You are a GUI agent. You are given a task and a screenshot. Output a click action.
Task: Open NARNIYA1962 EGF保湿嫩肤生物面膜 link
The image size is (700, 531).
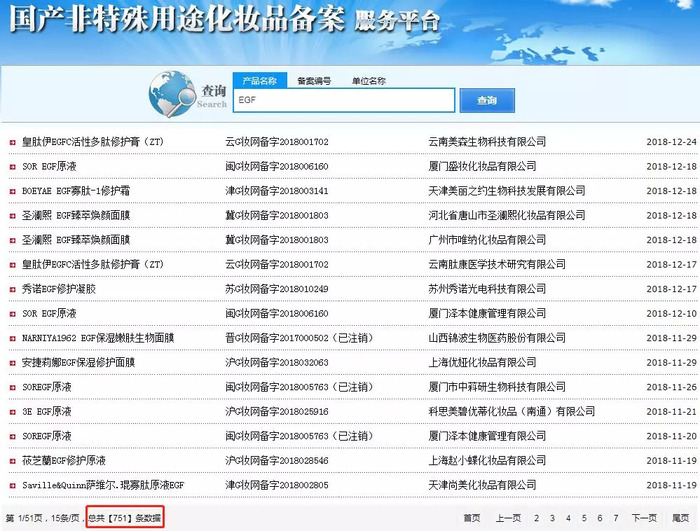tap(98, 338)
